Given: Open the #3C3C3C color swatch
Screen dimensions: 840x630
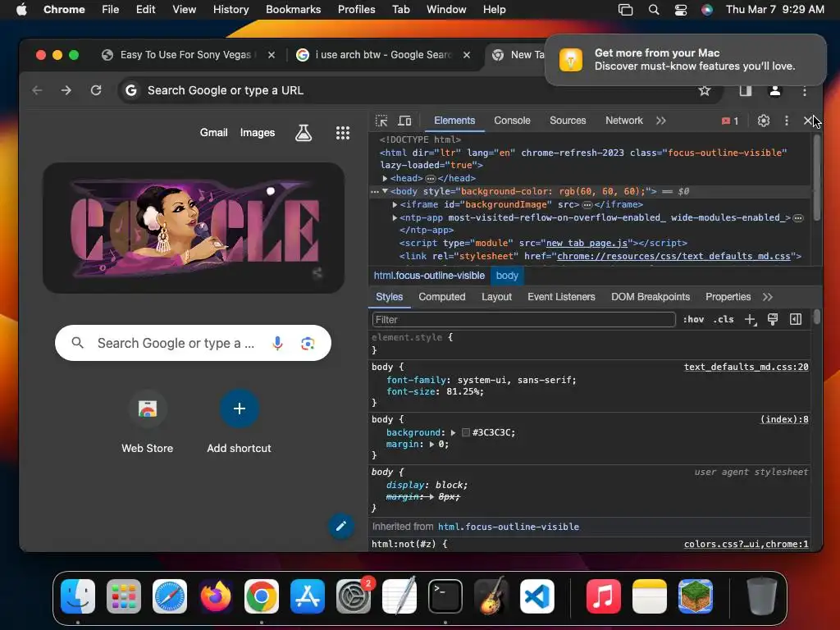Looking at the screenshot, I should [466, 432].
